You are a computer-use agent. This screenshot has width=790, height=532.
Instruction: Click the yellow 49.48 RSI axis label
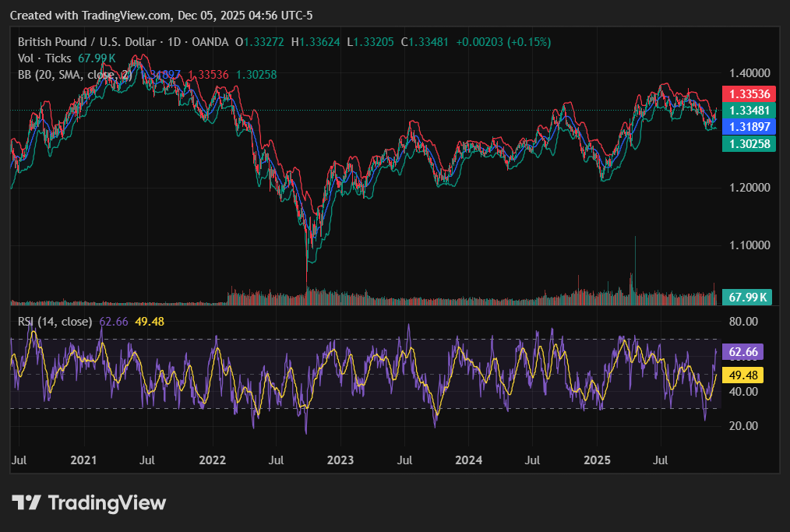[742, 375]
